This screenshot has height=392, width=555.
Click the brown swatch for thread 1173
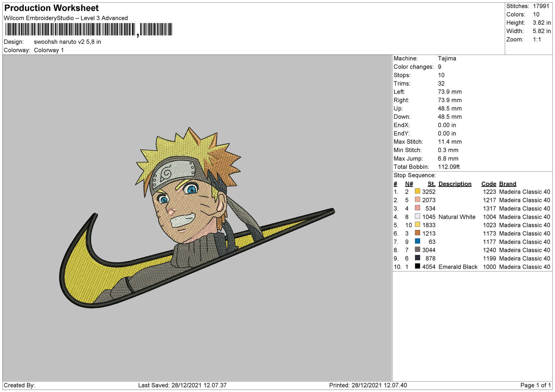(417, 233)
